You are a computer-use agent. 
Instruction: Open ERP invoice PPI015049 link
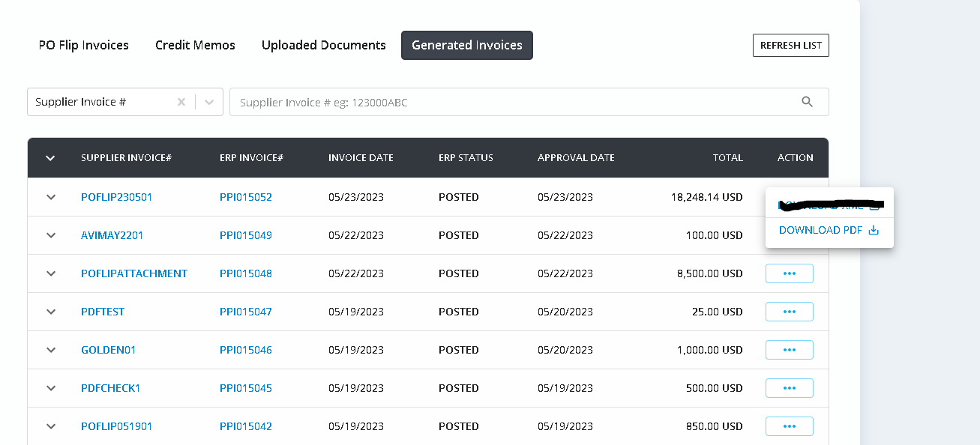[246, 235]
